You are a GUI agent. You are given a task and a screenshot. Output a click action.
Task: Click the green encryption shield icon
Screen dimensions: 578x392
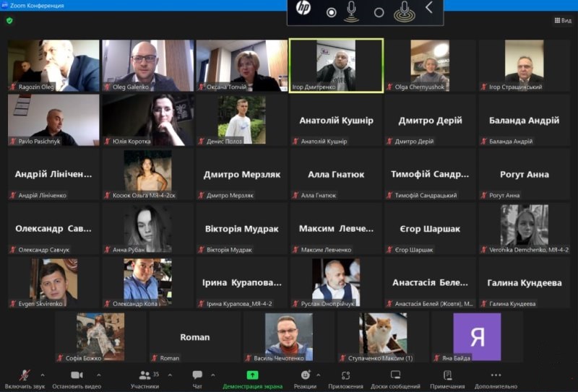point(9,21)
